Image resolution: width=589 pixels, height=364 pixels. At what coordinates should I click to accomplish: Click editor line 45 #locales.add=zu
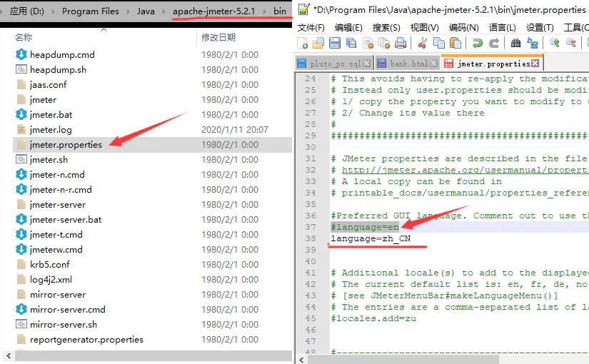[x=373, y=318]
